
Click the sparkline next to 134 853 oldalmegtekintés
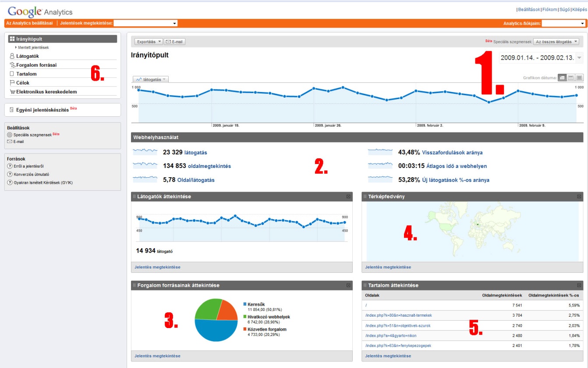pos(145,165)
